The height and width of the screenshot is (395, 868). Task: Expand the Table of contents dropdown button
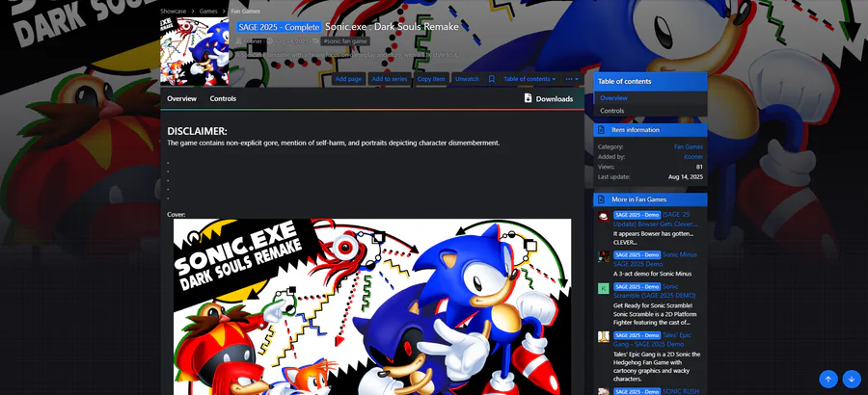click(529, 79)
